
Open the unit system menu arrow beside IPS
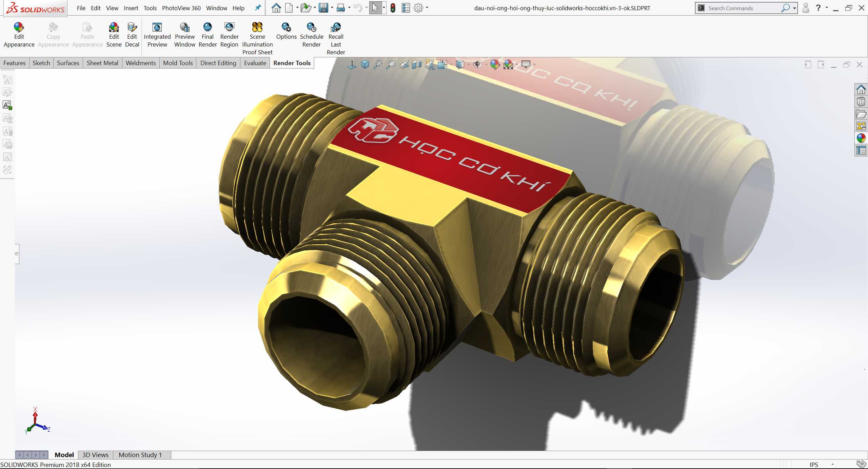(x=832, y=464)
